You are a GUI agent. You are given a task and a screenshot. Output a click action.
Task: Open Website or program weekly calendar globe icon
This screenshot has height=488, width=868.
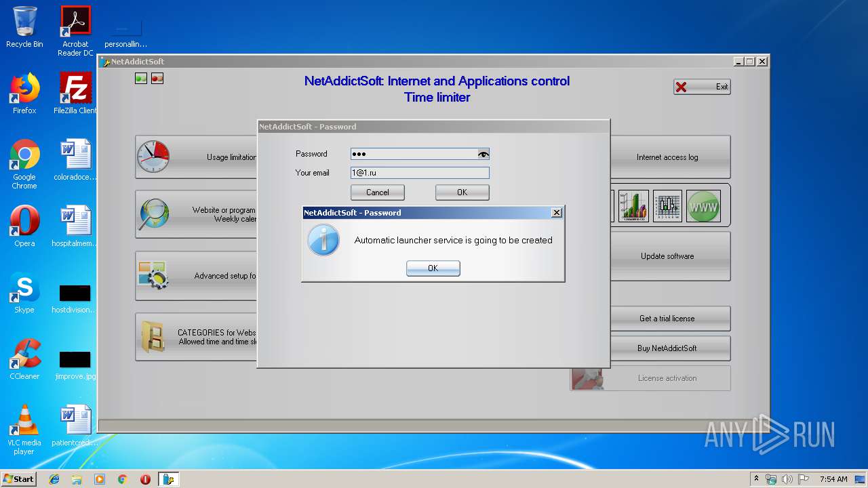tap(154, 214)
